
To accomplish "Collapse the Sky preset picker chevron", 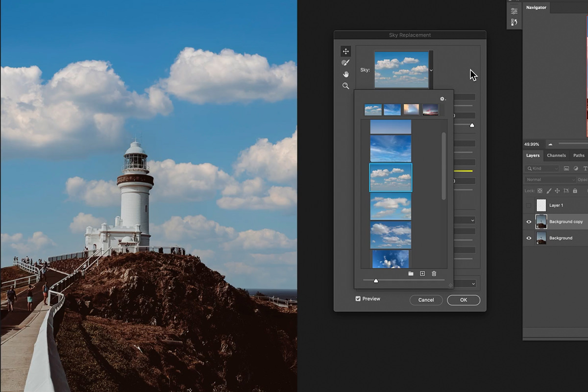I will (431, 70).
